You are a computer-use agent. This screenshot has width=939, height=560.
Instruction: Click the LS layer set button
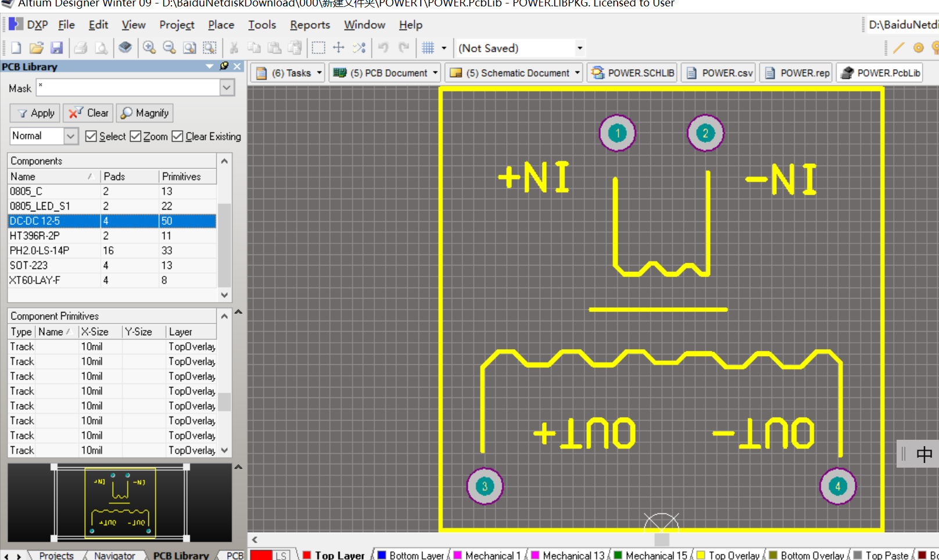click(281, 555)
